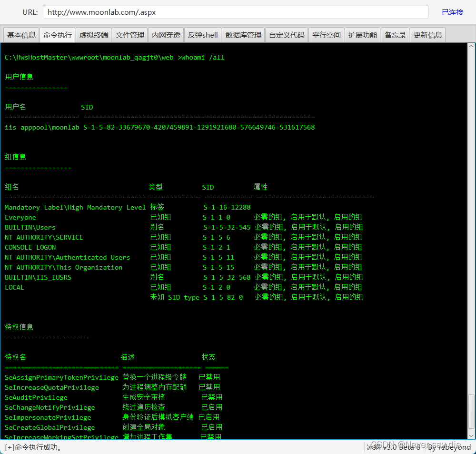Click the 用户信息 section heading

(19, 77)
